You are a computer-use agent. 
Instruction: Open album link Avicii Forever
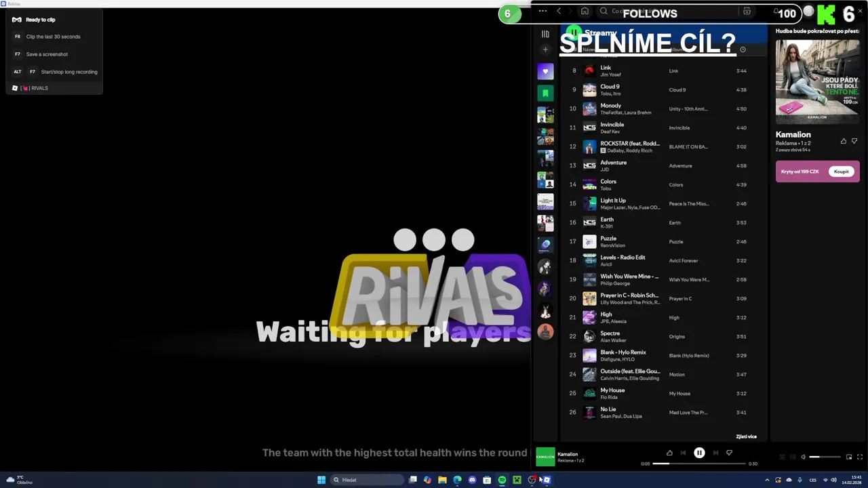pyautogui.click(x=684, y=260)
